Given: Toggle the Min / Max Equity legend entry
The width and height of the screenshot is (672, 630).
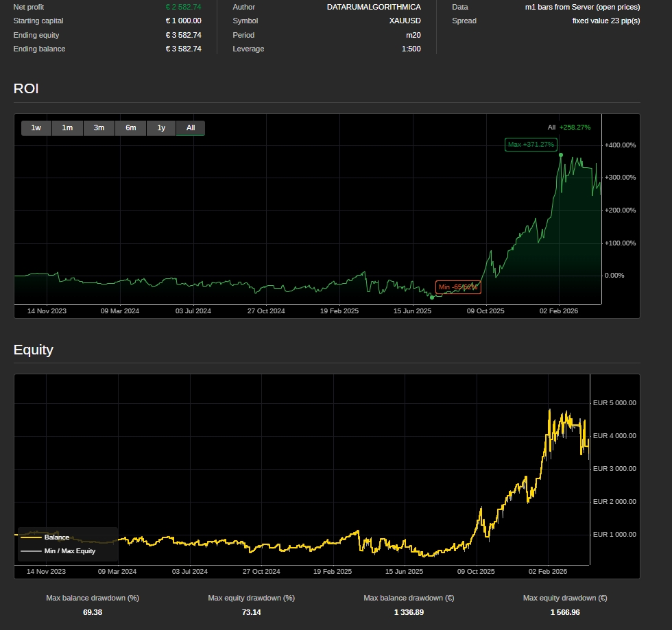Looking at the screenshot, I should pos(69,550).
